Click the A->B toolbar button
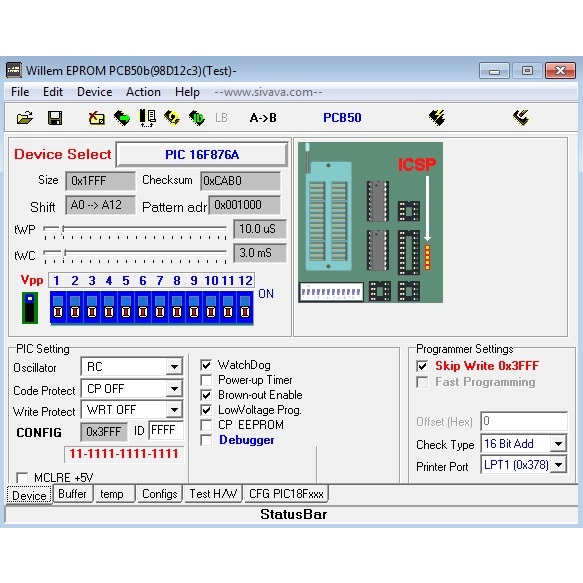The width and height of the screenshot is (583, 583). click(x=263, y=118)
